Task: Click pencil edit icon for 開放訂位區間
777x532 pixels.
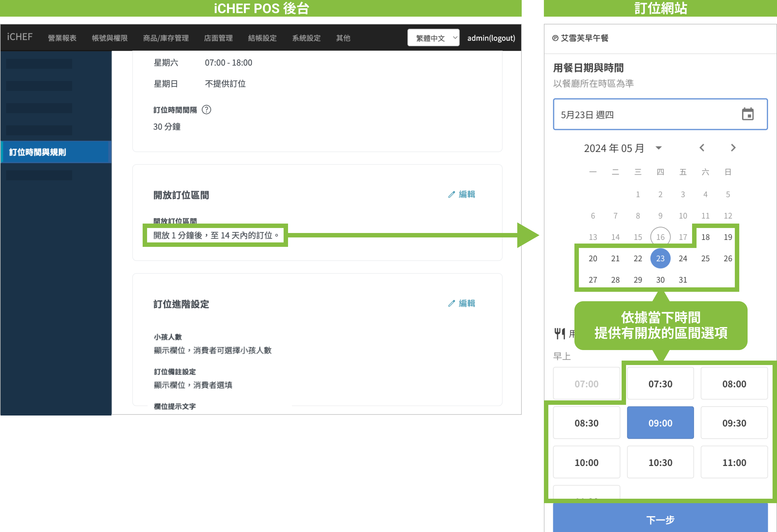Action: tap(451, 194)
